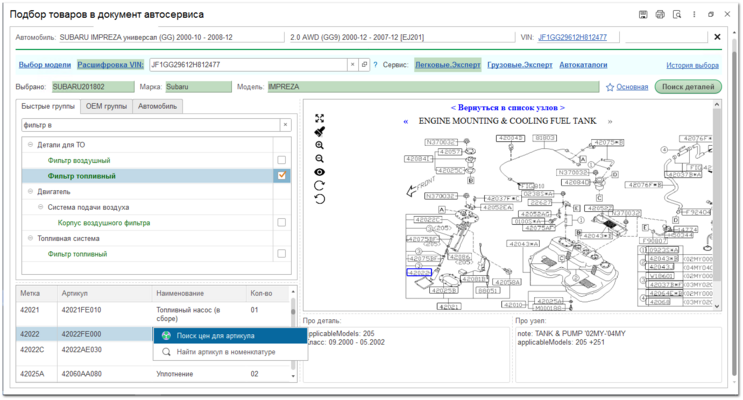Screen dimensions: 743x400
Task: Click into the VIN decode input field
Action: (x=248, y=65)
